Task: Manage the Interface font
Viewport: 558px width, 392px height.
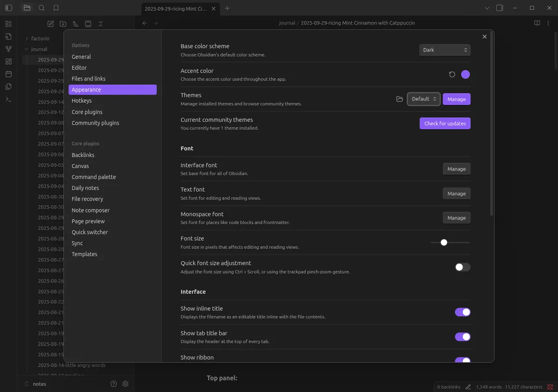Action: click(x=457, y=169)
